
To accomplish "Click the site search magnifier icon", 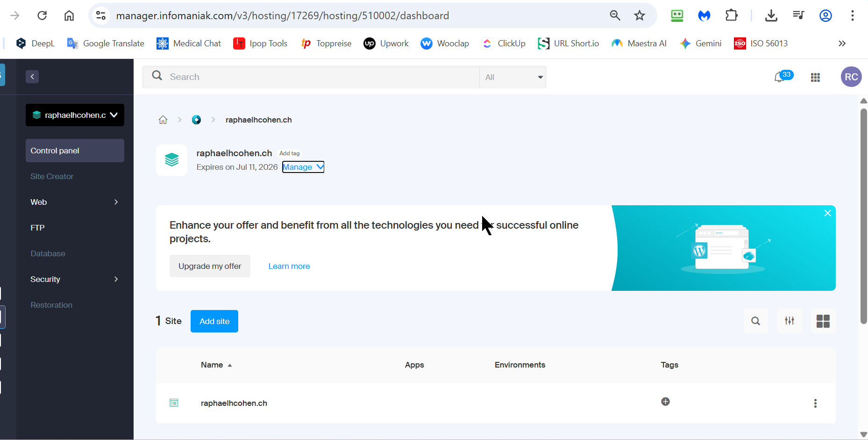I will click(x=755, y=321).
